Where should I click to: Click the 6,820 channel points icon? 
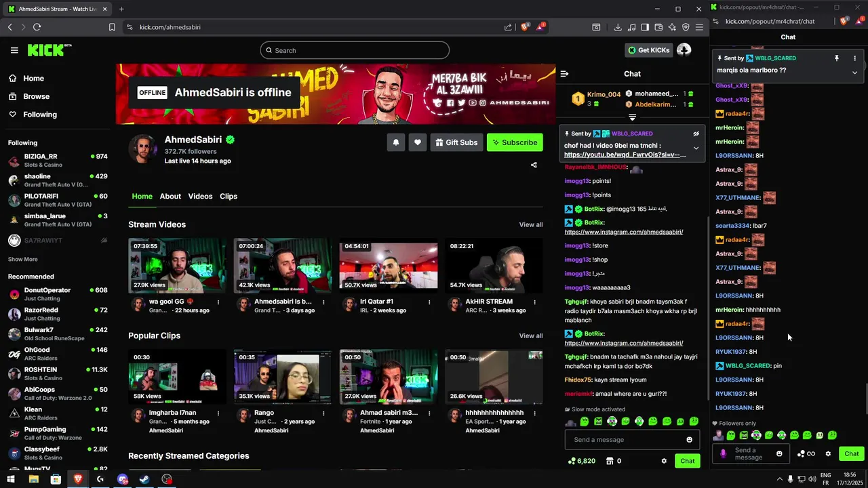[x=572, y=461]
